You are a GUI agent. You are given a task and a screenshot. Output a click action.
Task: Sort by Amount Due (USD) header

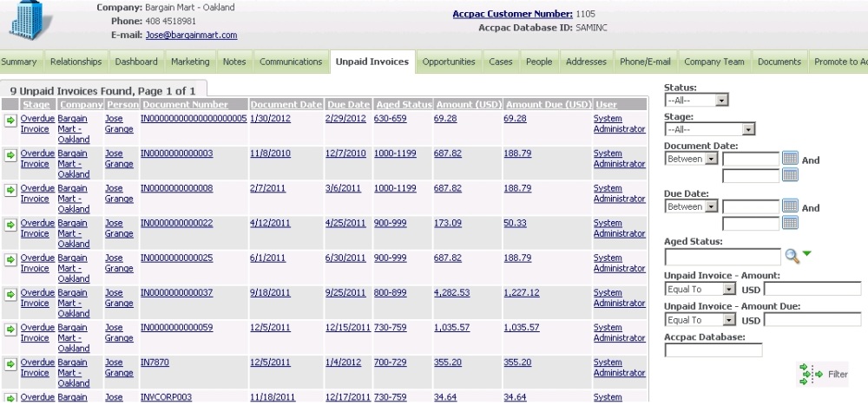tap(549, 104)
